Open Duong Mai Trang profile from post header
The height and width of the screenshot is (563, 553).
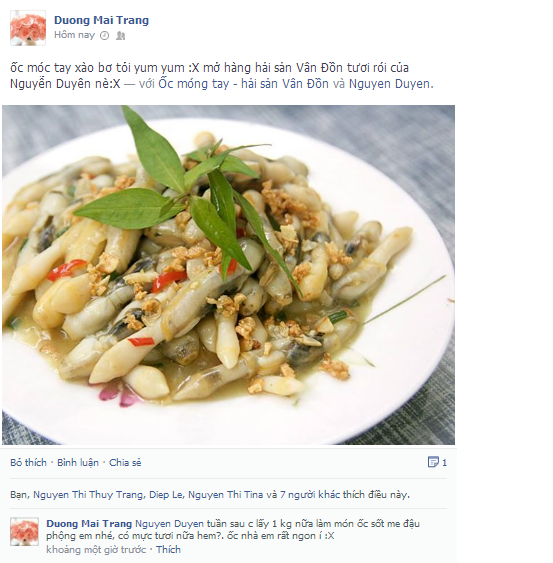pos(101,20)
